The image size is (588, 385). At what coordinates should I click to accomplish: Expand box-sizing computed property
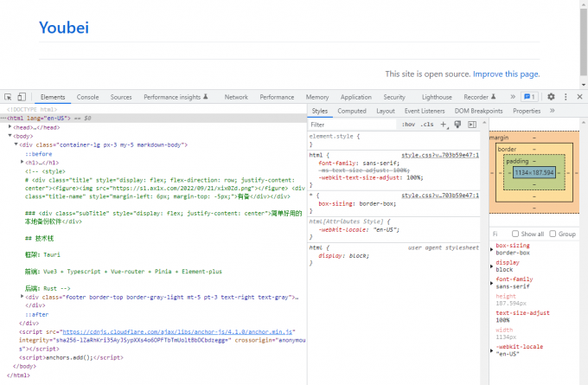[x=492, y=249]
